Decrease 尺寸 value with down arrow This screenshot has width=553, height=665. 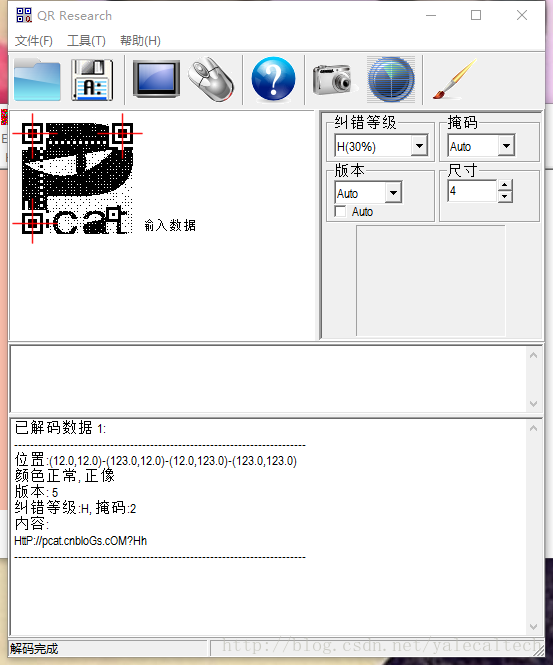click(x=504, y=196)
